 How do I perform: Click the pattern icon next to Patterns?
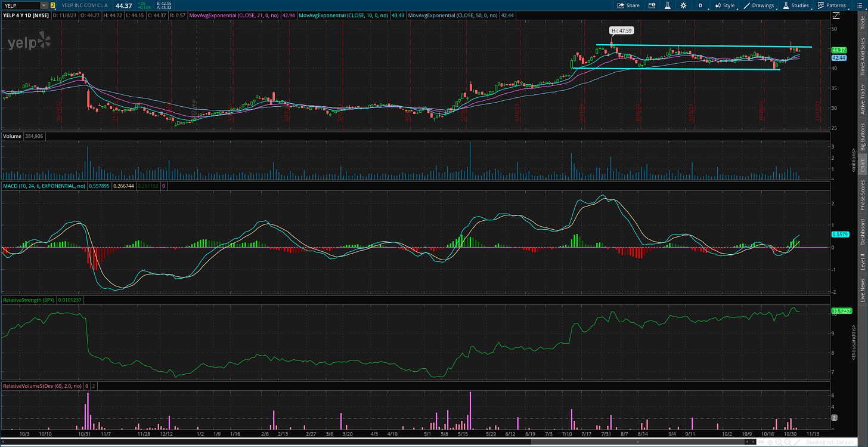click(821, 5)
